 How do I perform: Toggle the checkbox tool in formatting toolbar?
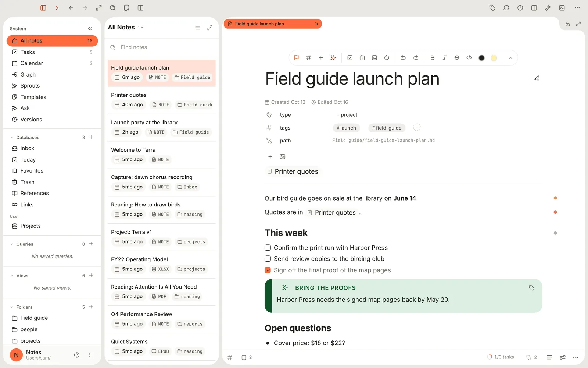click(350, 58)
